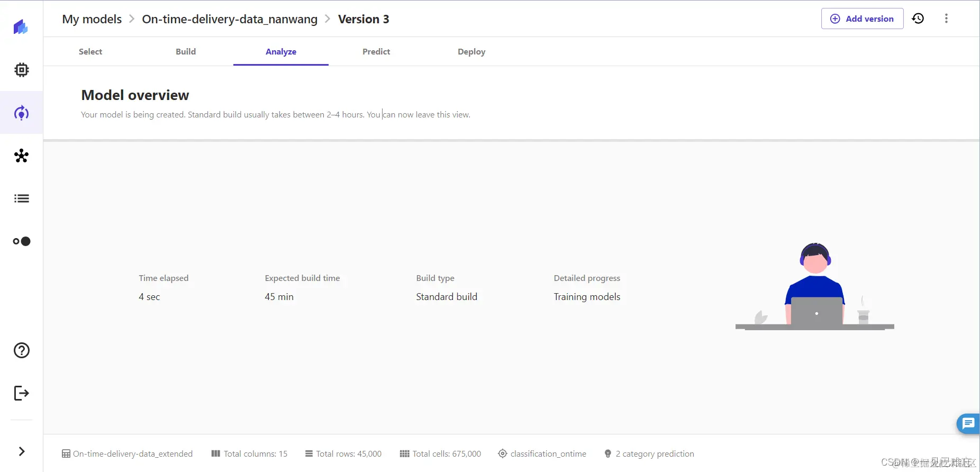Go to the My models breadcrumb

coord(92,19)
